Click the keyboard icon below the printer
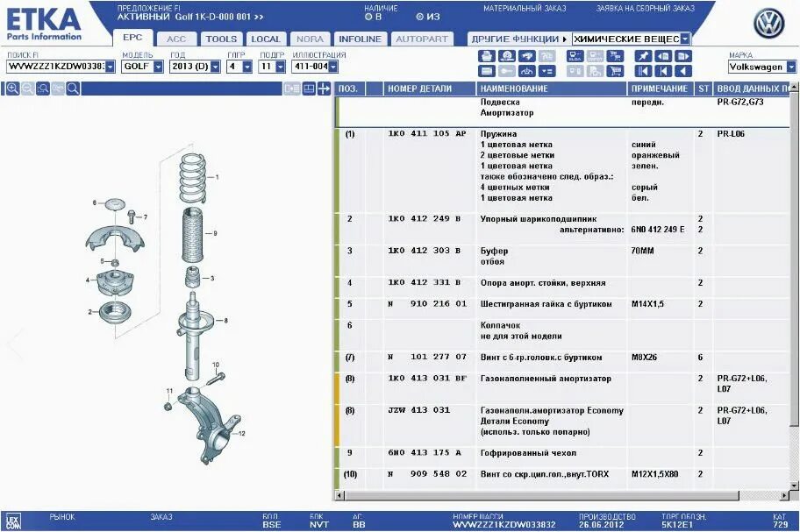800x532 pixels. click(x=486, y=71)
